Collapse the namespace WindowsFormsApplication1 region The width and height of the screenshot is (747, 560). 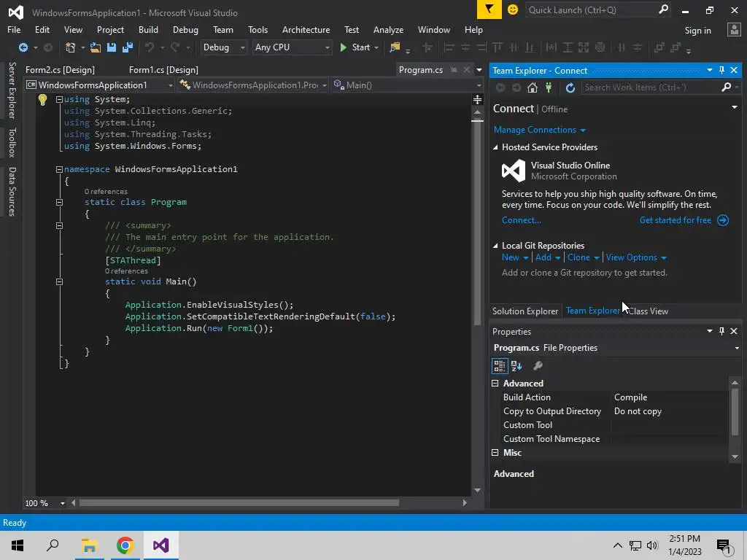pyautogui.click(x=59, y=169)
